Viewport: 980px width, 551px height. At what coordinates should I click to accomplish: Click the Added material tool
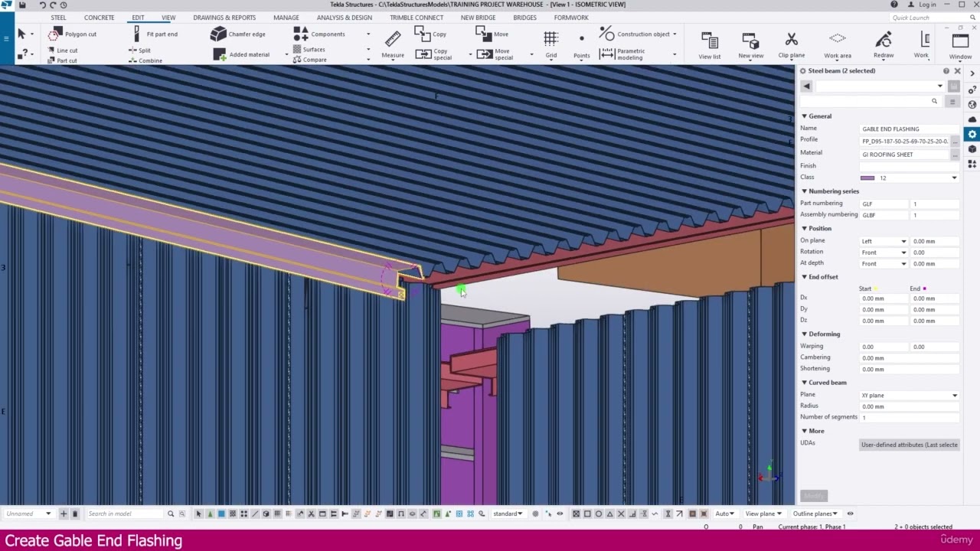(242, 54)
